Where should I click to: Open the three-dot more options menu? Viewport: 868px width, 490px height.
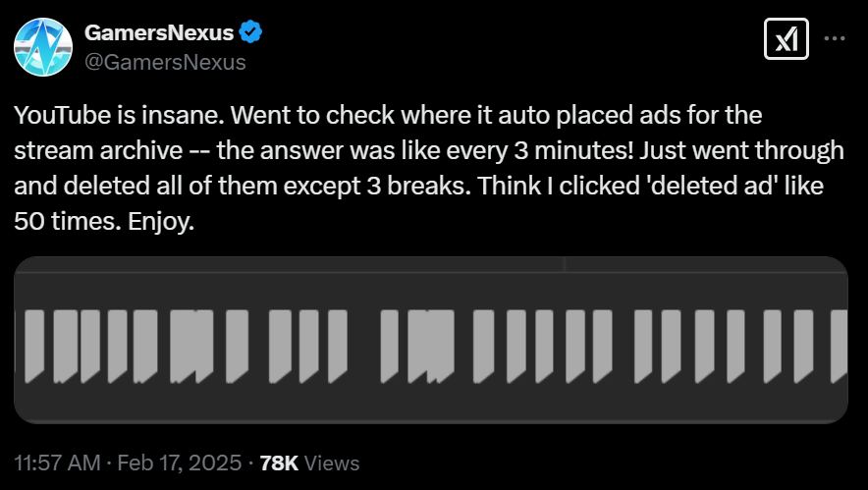pyautogui.click(x=835, y=38)
